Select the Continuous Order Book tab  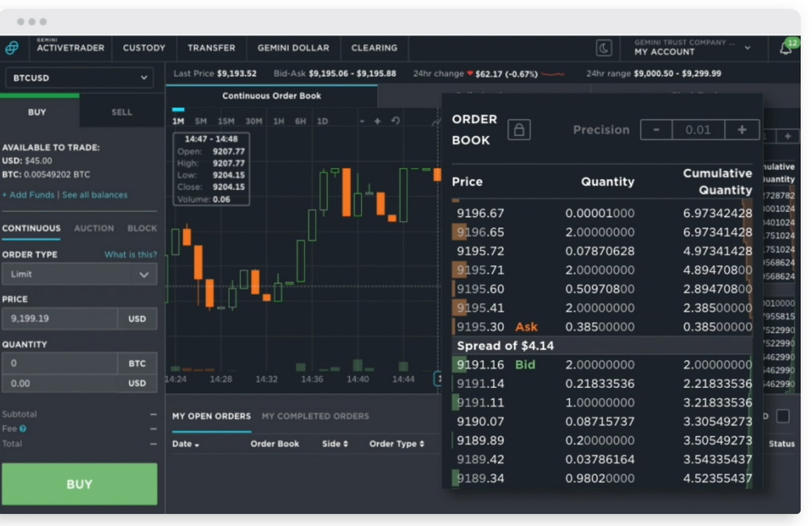(x=272, y=96)
